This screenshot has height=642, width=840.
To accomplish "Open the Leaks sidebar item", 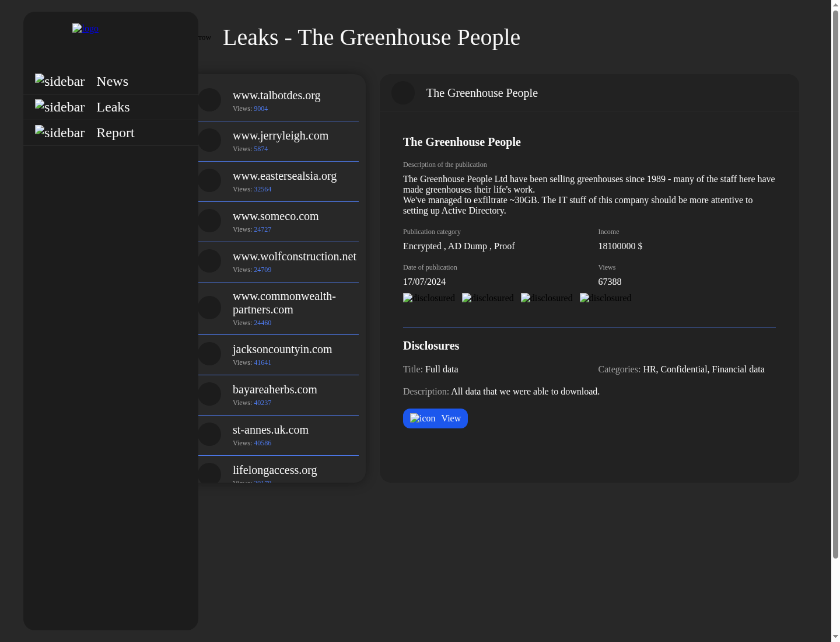I will [111, 107].
